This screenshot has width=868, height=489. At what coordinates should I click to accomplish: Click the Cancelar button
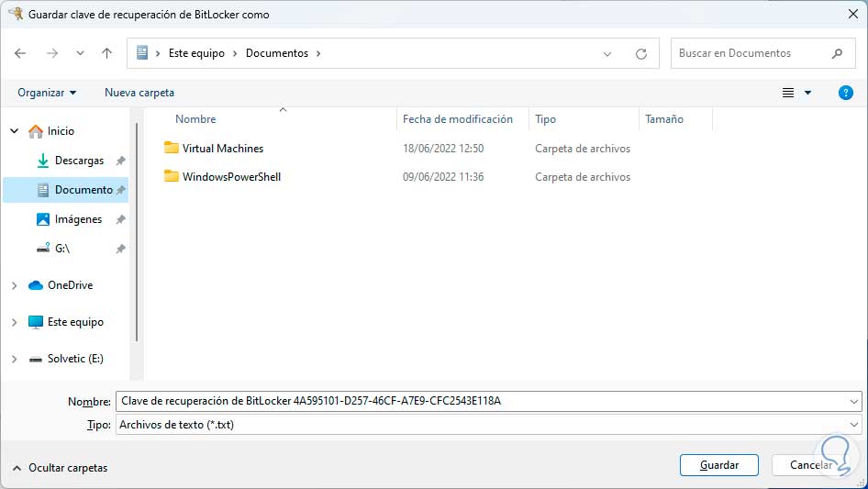tap(811, 465)
